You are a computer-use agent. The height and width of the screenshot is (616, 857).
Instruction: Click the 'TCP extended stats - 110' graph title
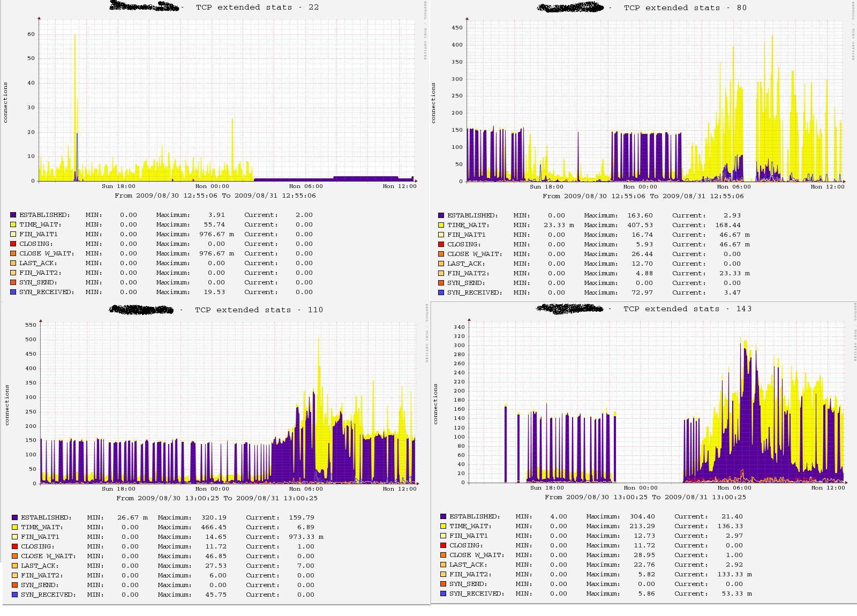point(259,310)
